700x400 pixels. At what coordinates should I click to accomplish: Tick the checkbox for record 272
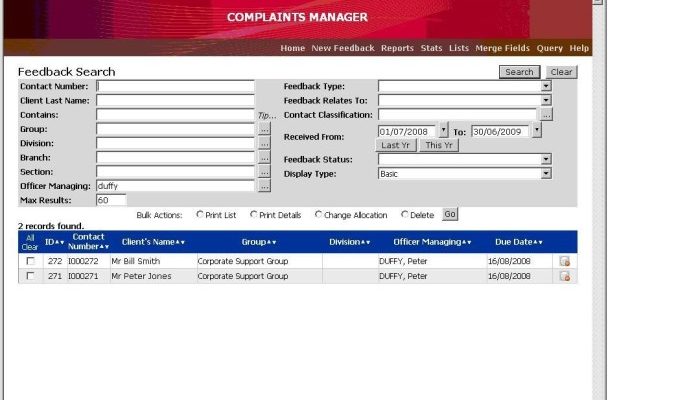[x=30, y=261]
